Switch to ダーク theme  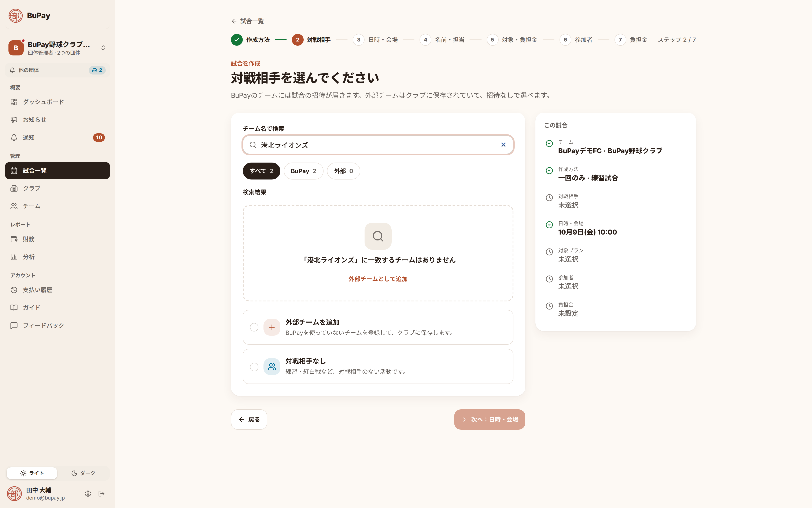[83, 473]
